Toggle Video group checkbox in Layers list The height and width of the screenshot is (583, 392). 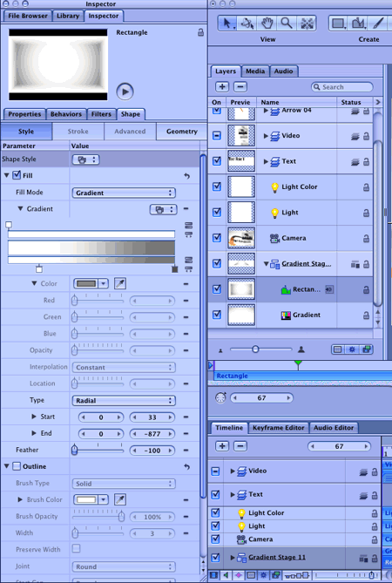pyautogui.click(x=217, y=136)
